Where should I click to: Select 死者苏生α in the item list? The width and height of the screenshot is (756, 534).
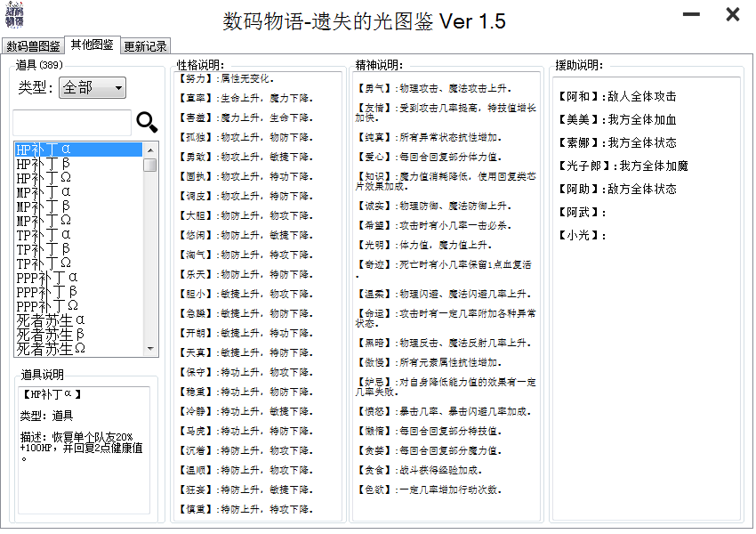(x=79, y=320)
